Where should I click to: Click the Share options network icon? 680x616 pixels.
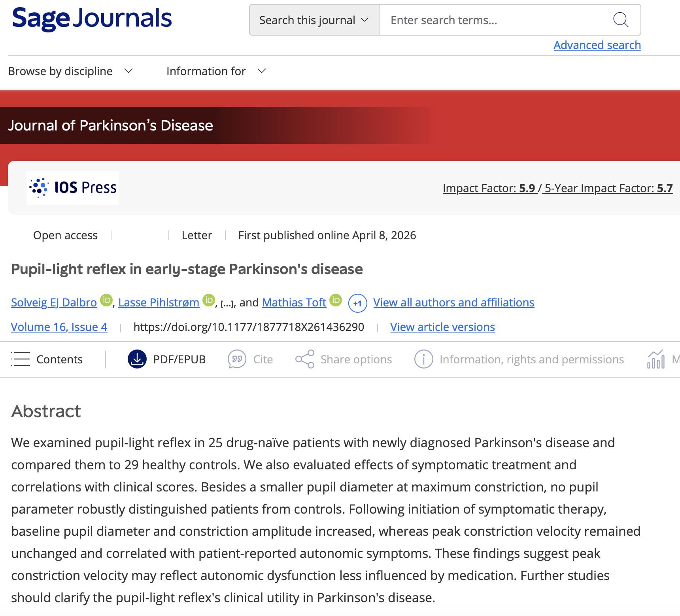[x=305, y=359]
